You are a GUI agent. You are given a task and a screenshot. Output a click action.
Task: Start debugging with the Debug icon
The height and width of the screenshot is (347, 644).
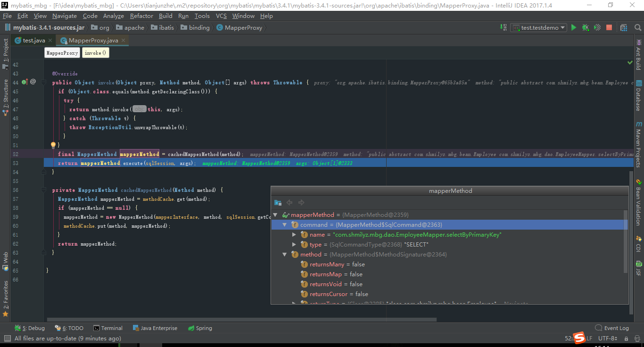(585, 27)
